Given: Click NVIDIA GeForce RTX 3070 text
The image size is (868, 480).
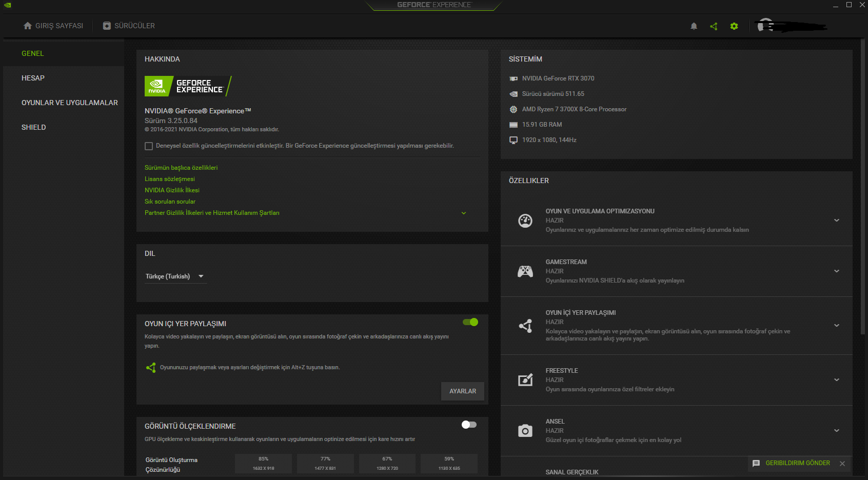Looking at the screenshot, I should tap(558, 78).
